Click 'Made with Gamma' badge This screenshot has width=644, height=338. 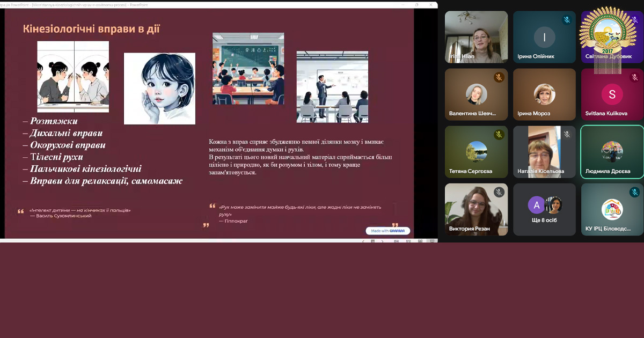pos(388,231)
